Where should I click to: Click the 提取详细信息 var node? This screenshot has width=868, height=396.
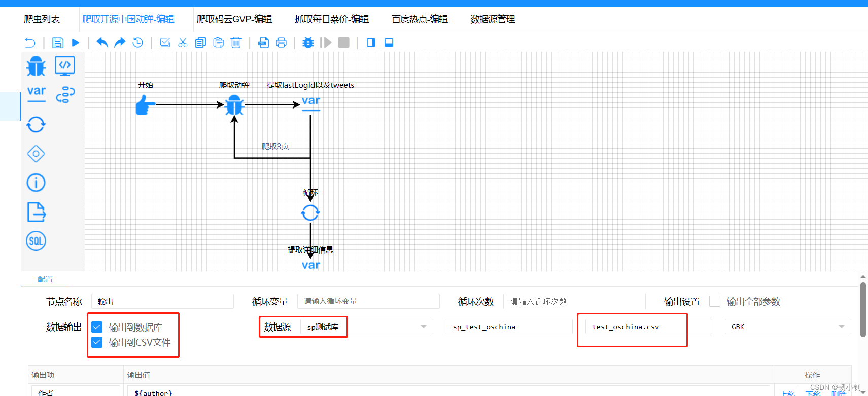pos(311,265)
